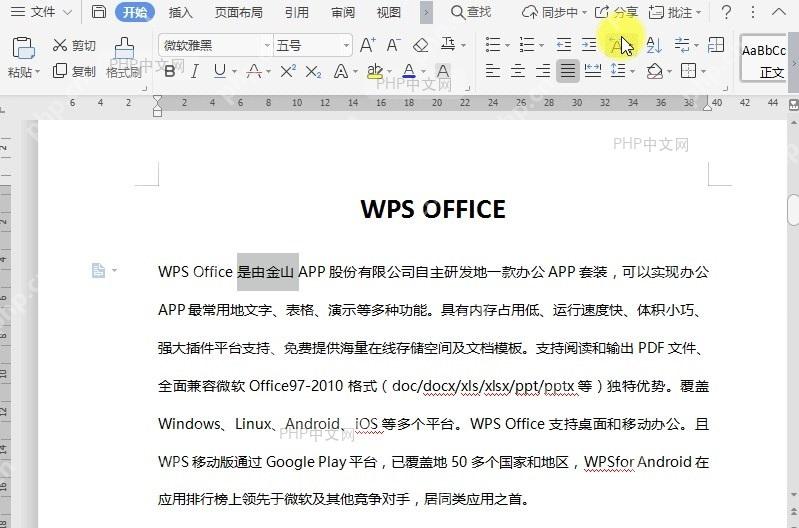799x528 pixels.
Task: Apply the blue font color
Action: click(x=409, y=71)
